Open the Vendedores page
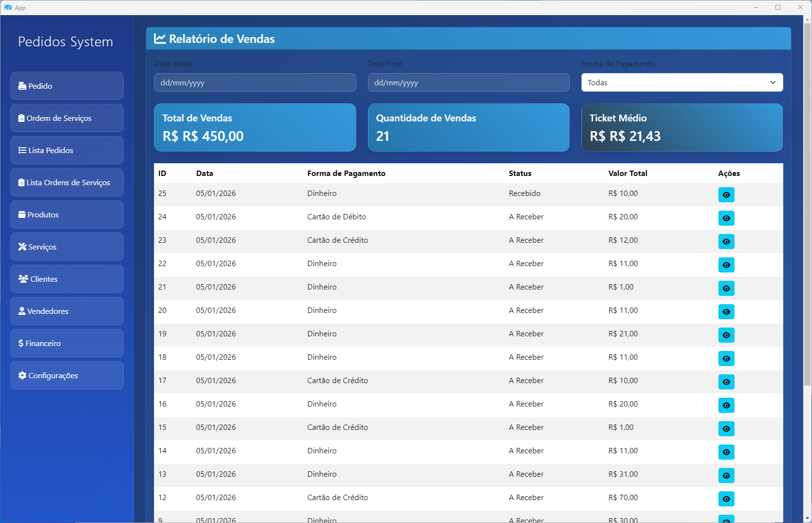Image resolution: width=812 pixels, height=523 pixels. coord(67,311)
